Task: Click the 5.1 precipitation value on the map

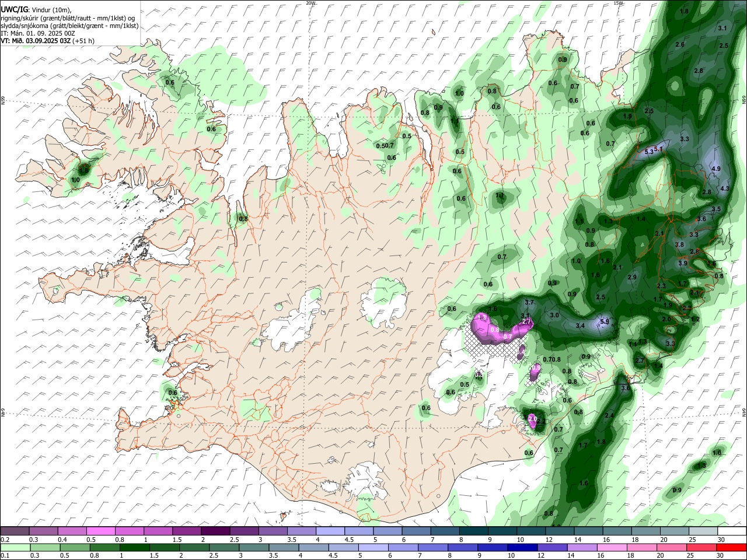Action: click(659, 149)
